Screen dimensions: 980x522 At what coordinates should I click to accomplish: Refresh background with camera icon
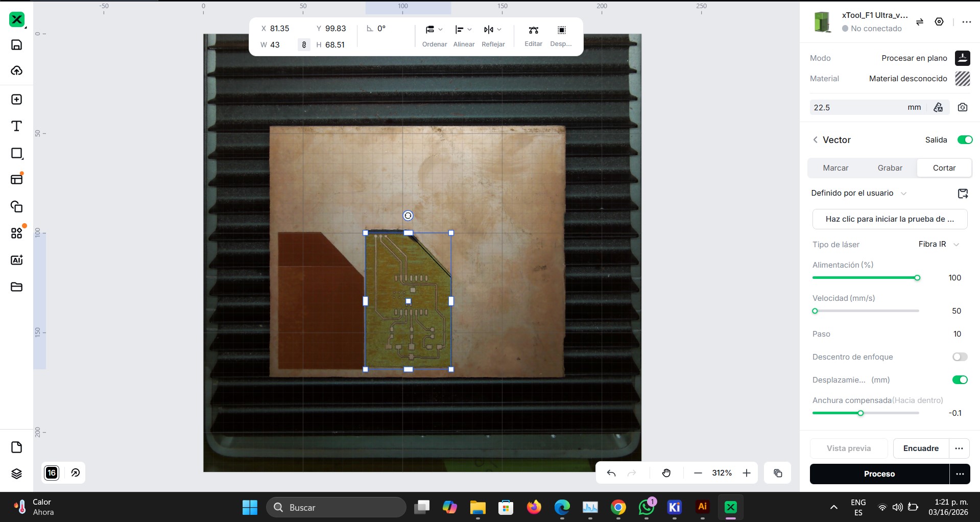(963, 107)
